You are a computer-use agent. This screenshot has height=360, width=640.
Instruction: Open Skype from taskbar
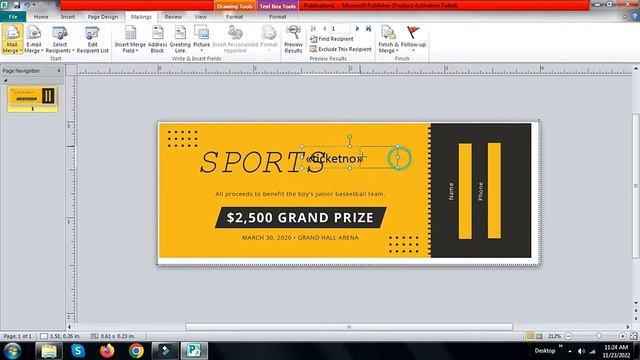[78, 351]
